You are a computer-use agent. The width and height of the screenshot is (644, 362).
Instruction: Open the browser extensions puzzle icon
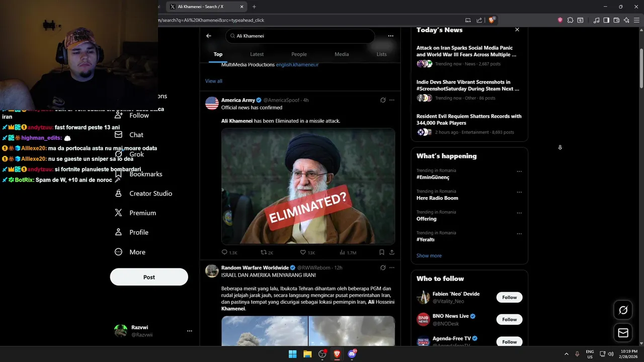pyautogui.click(x=570, y=20)
